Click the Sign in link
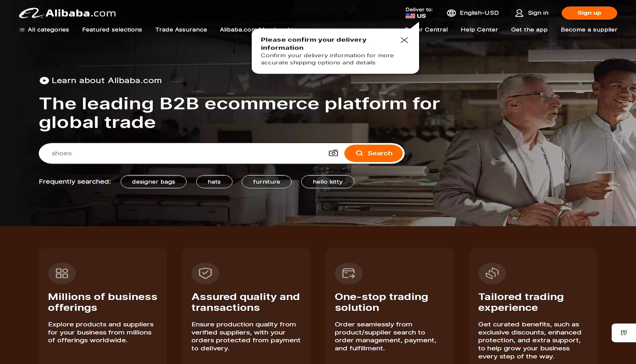Screen dimensions: 636x364 click(538, 13)
